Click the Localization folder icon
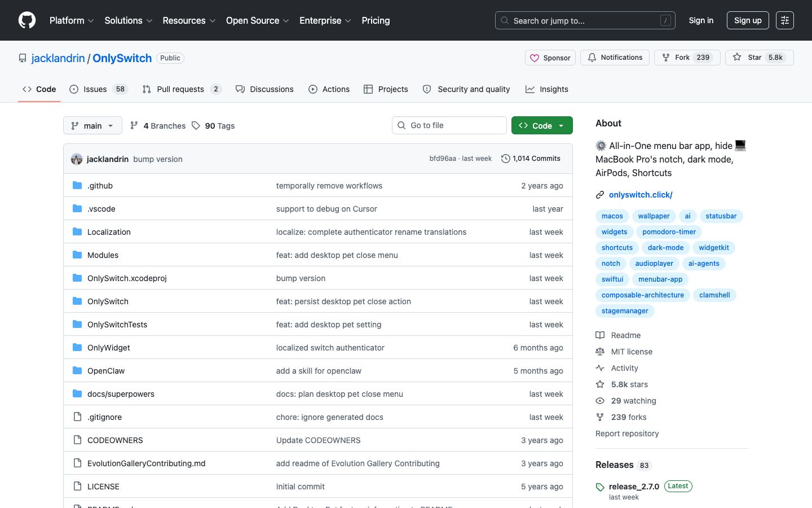Screen dimensions: 812x508 pos(77,231)
